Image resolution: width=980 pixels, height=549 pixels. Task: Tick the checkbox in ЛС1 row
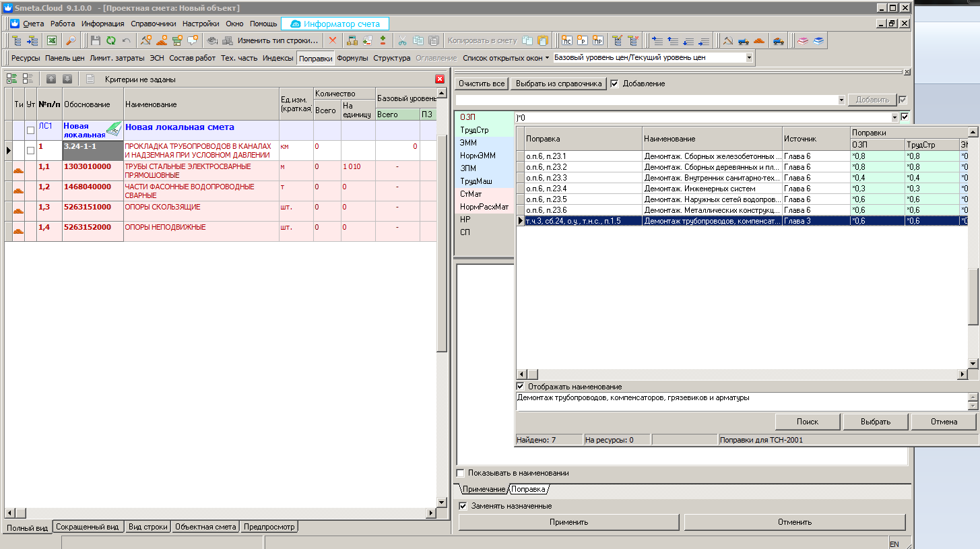tap(30, 131)
